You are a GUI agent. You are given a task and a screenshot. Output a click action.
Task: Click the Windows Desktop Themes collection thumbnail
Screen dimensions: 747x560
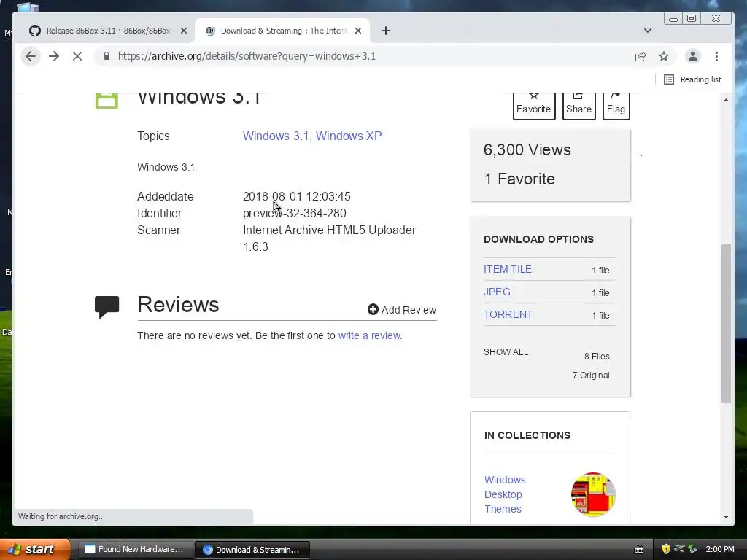(593, 494)
